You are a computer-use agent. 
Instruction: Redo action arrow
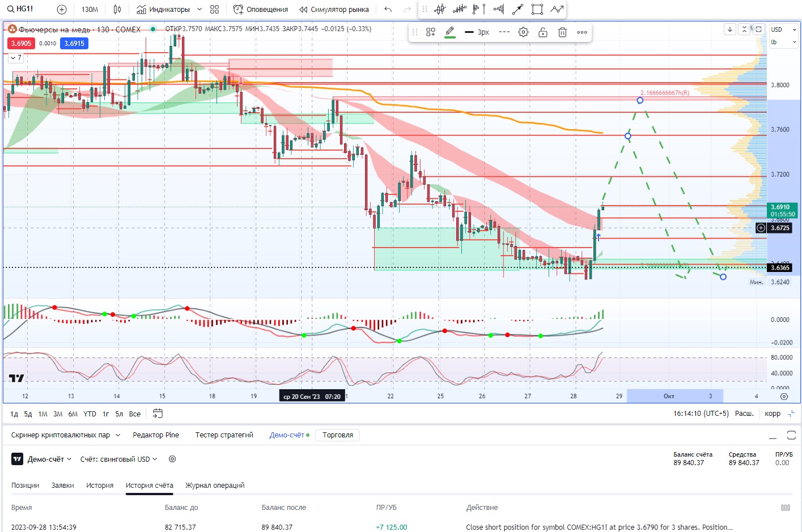408,9
